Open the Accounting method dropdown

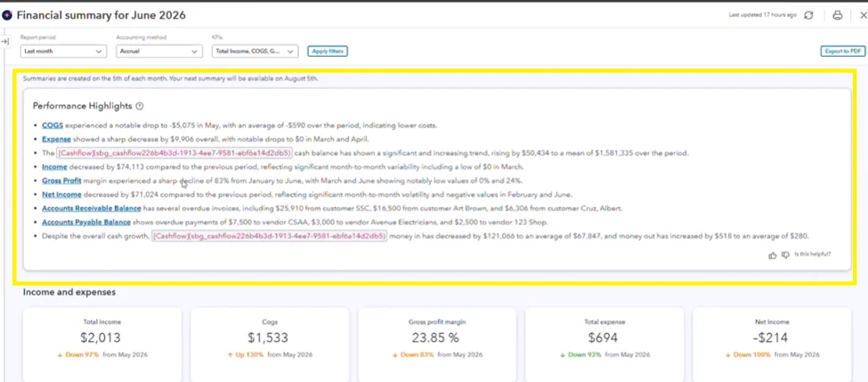point(159,51)
